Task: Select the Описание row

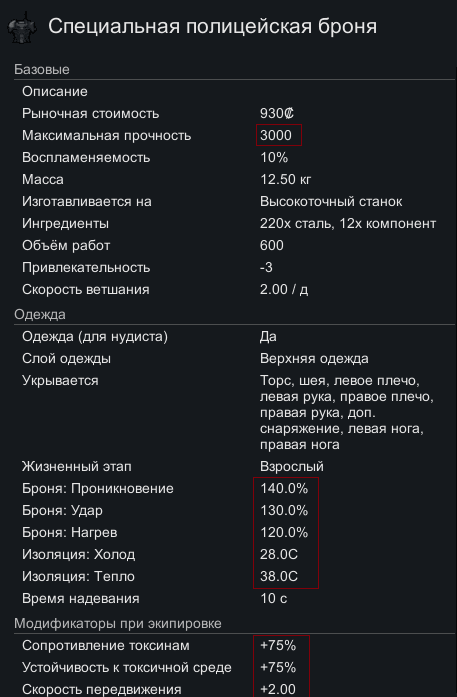Action: (234, 92)
